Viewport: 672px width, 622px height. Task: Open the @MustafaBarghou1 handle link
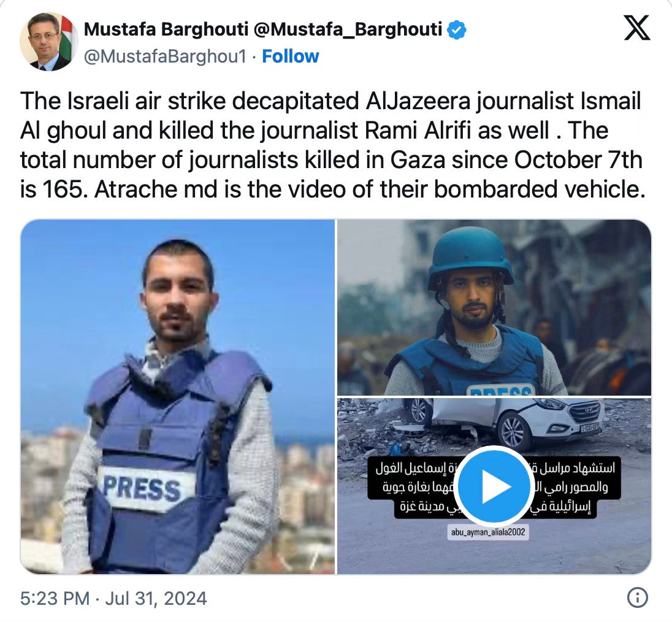point(166,56)
